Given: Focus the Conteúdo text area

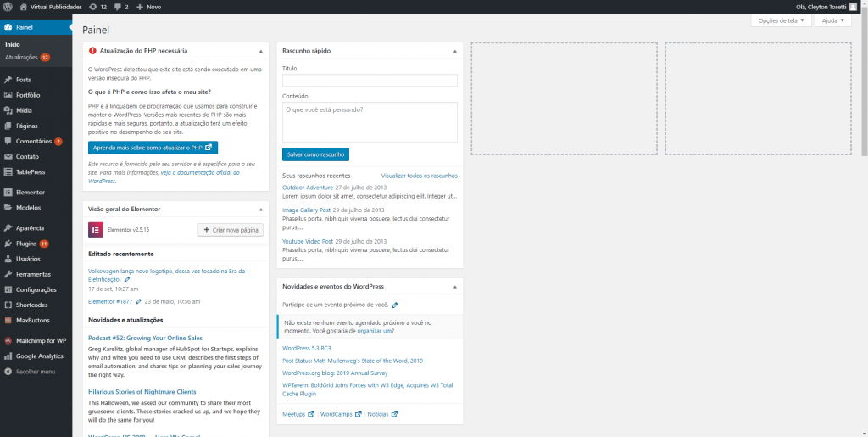Looking at the screenshot, I should tap(370, 122).
